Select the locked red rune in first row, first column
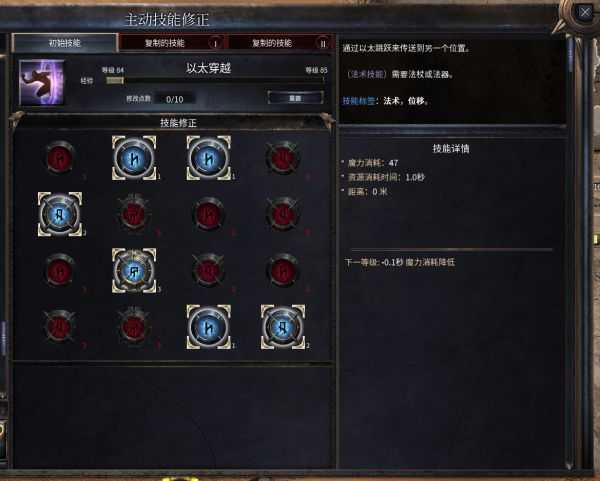The image size is (600, 481). click(x=60, y=157)
